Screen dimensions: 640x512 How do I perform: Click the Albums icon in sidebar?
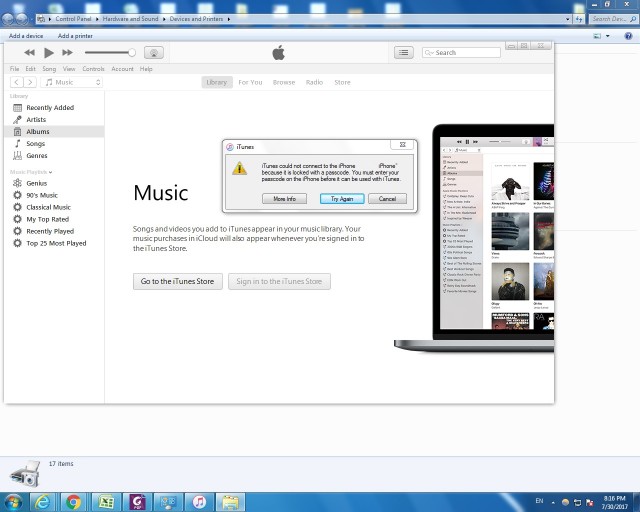[17, 131]
